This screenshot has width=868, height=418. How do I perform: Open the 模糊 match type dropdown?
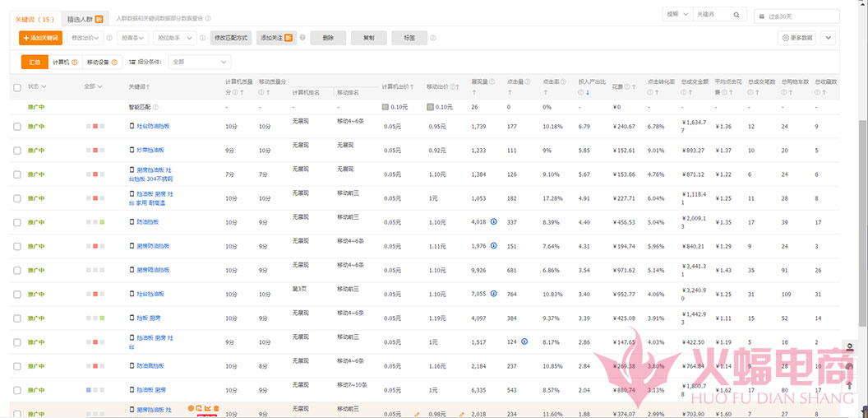click(676, 15)
